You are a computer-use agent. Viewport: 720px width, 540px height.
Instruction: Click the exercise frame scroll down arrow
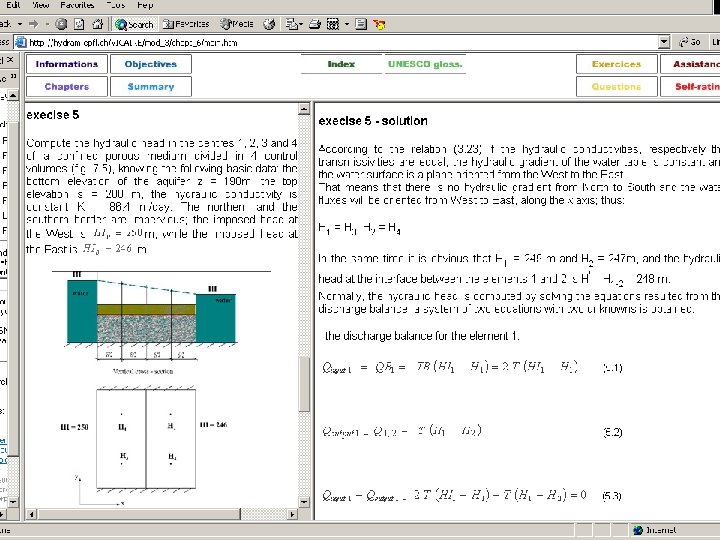point(304,502)
